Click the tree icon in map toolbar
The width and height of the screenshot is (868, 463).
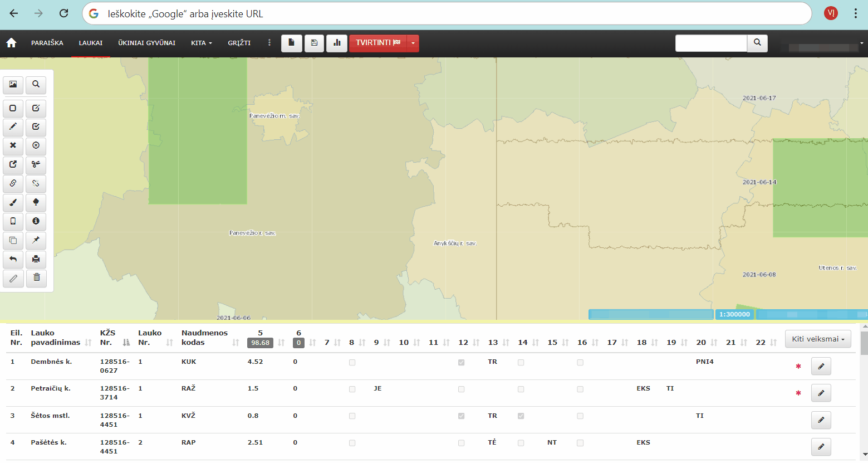[36, 202]
